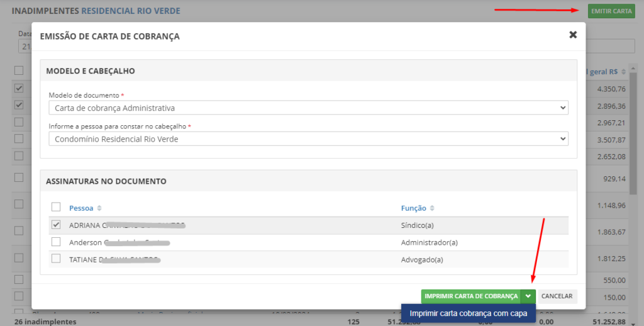
Task: Click the Administrador(a) function cell
Action: (x=429, y=242)
